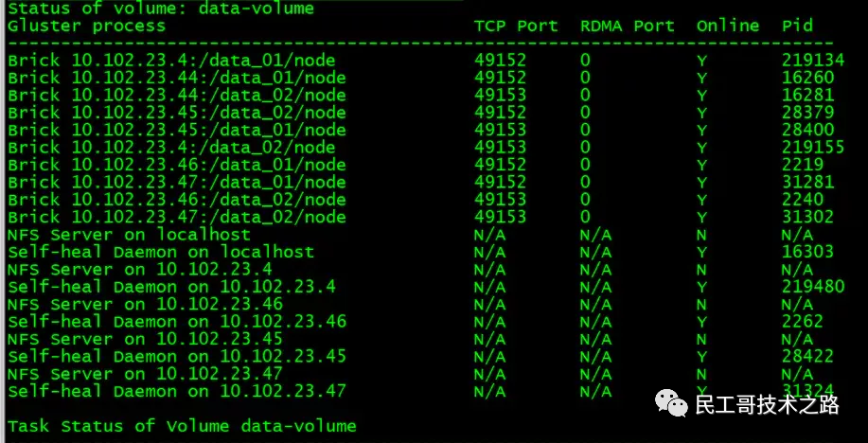This screenshot has width=868, height=443.
Task: Click Pid value 16281
Action: [807, 96]
